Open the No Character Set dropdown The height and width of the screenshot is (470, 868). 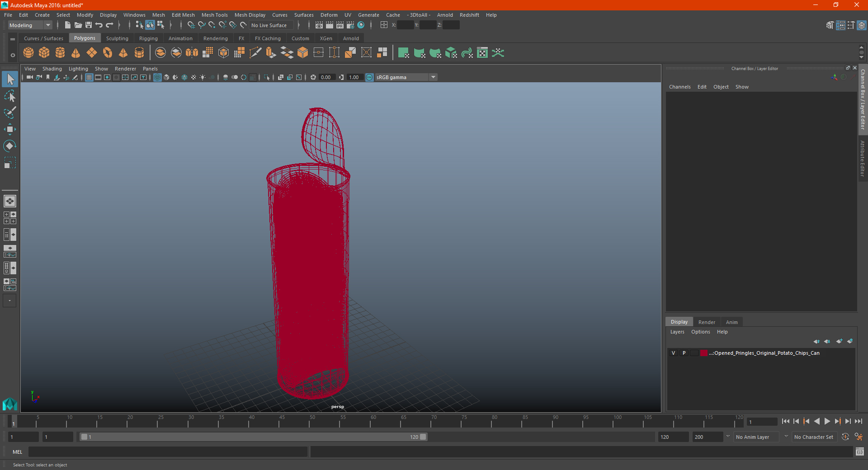[814, 437]
